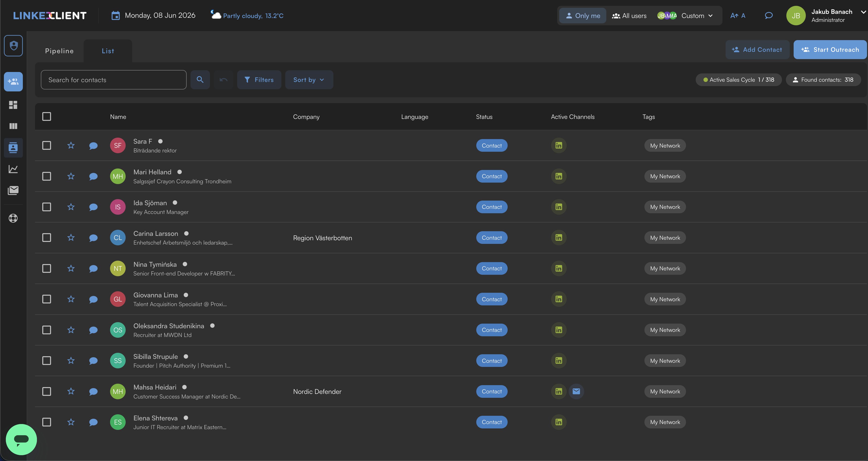Open the Custom users dropdown
Viewport: 868px width, 461px height.
point(685,16)
